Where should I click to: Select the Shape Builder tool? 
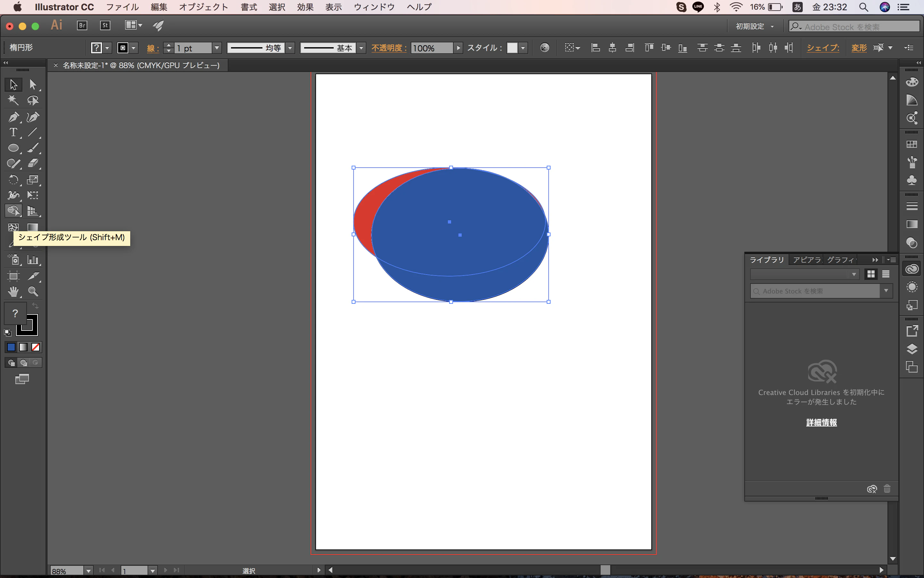pos(13,211)
